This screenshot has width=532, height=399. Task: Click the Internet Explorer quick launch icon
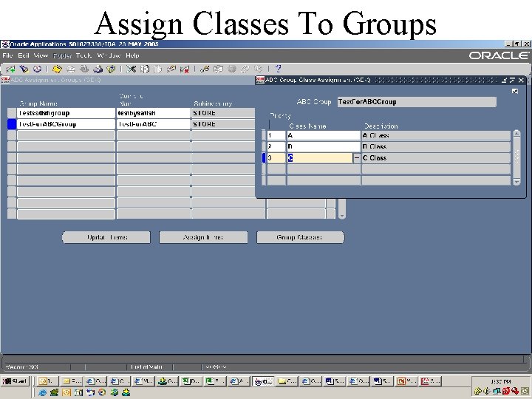(x=42, y=392)
